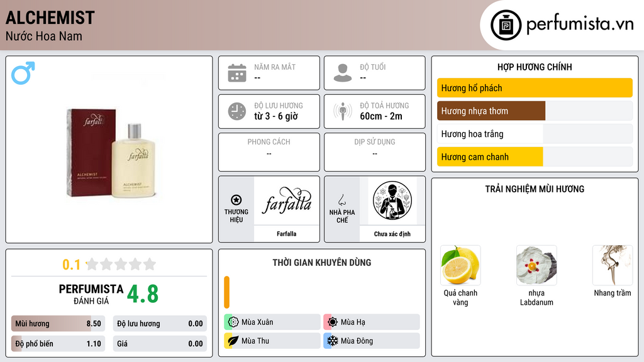Click the blue male gender symbol icon
Image resolution: width=644 pixels, height=362 pixels.
tap(23, 73)
